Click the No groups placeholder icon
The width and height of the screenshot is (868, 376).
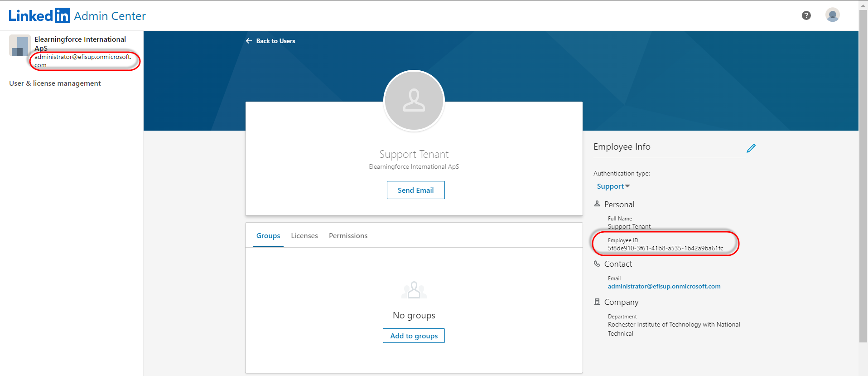[x=414, y=290]
